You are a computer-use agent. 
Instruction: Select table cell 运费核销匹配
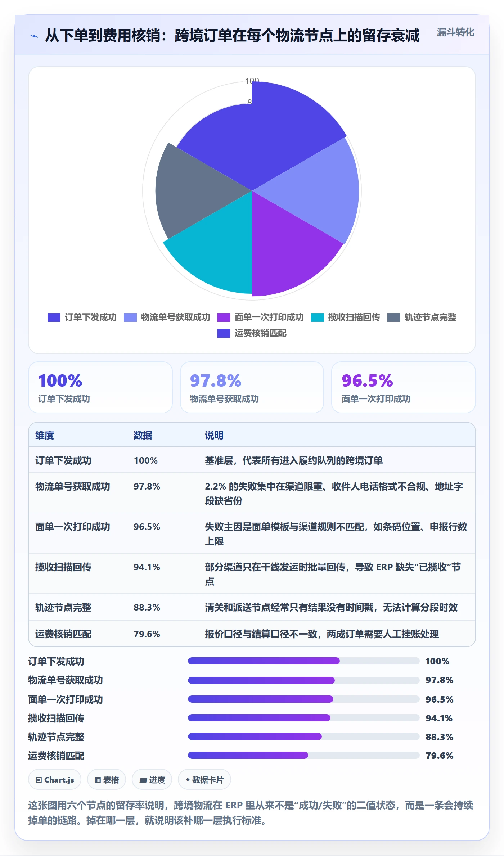63,634
